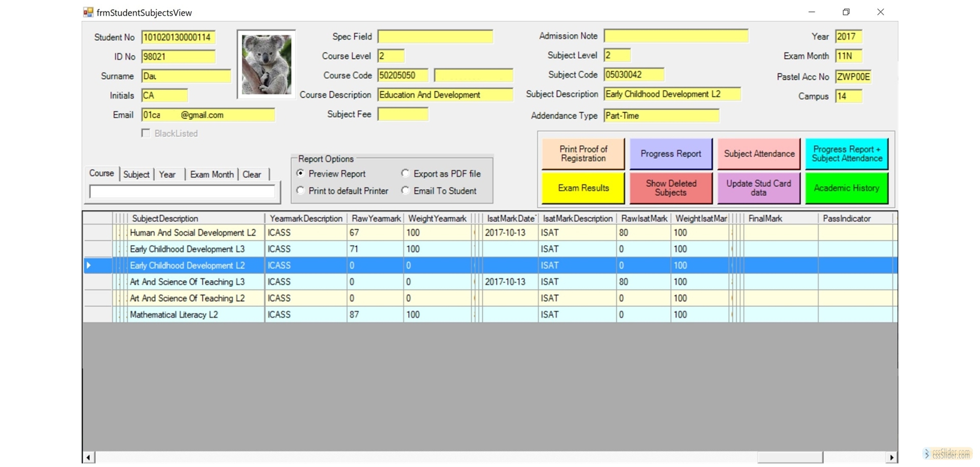Click the right scroll arrow of grid
980x467 pixels.
891,457
